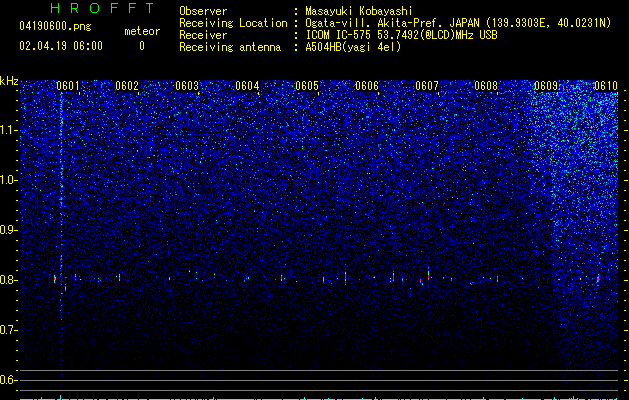This screenshot has height=400, width=629.
Task: Click the 0604 time marker
Action: click(x=247, y=86)
